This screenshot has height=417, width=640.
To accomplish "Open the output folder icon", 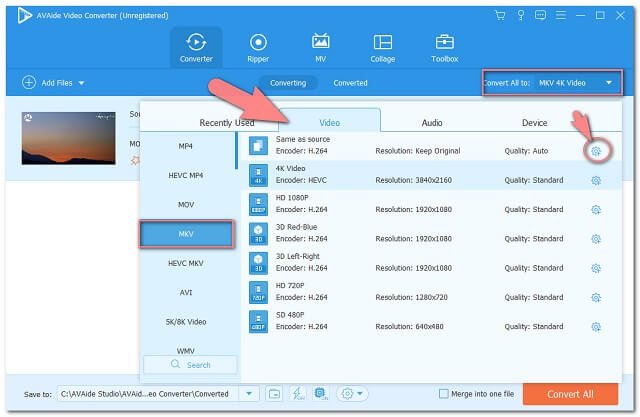I will 274,394.
